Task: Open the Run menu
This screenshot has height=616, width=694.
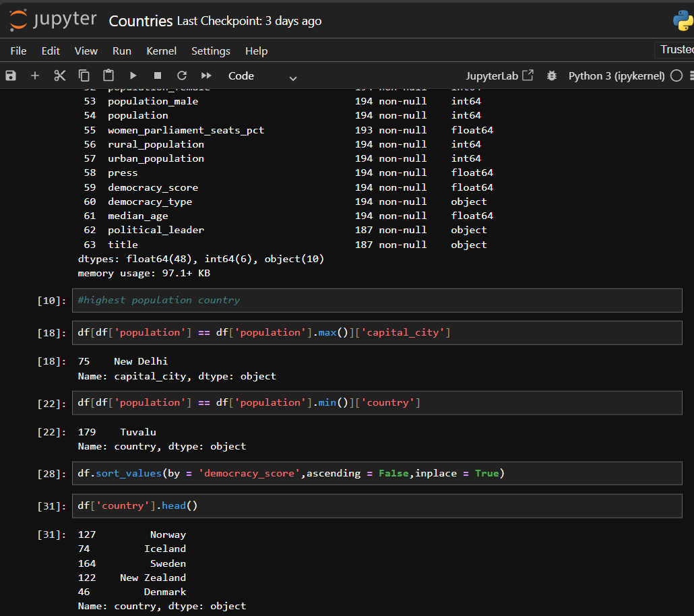Action: click(x=122, y=51)
